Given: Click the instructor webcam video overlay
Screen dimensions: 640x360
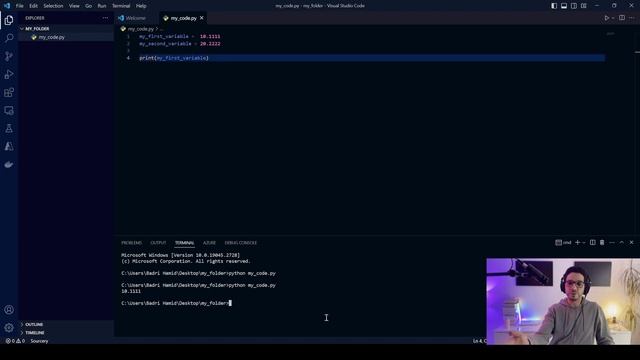Looking at the screenshot, I should click(x=563, y=301).
